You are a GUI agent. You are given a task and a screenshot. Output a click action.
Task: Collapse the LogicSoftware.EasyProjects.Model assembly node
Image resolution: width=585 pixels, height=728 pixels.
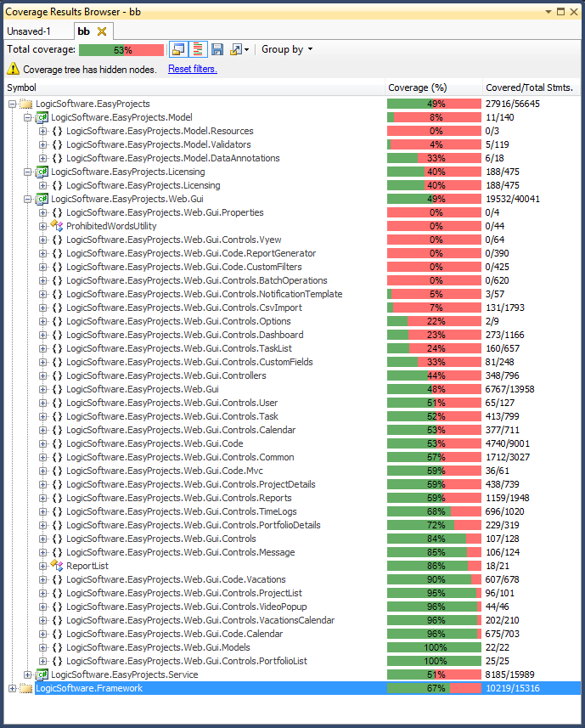28,117
